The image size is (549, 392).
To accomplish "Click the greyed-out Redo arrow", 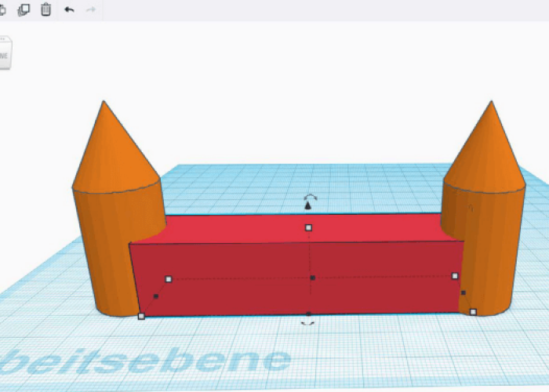I will (x=91, y=9).
